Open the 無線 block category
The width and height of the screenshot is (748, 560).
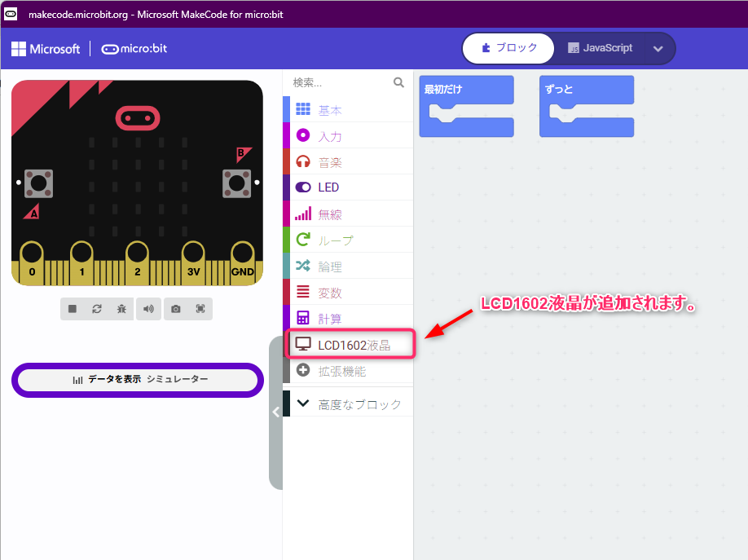[348, 214]
